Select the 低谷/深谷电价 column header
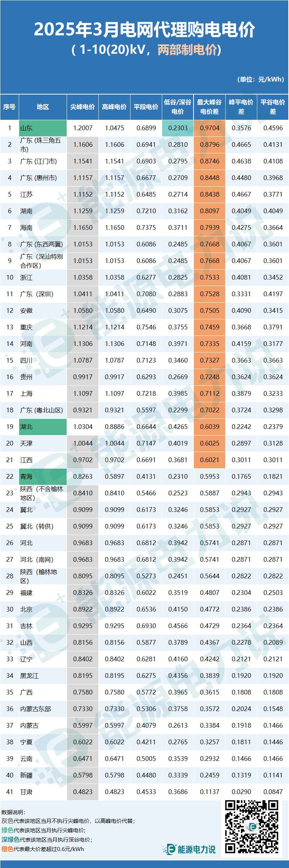The height and width of the screenshot is (868, 289). 178,107
